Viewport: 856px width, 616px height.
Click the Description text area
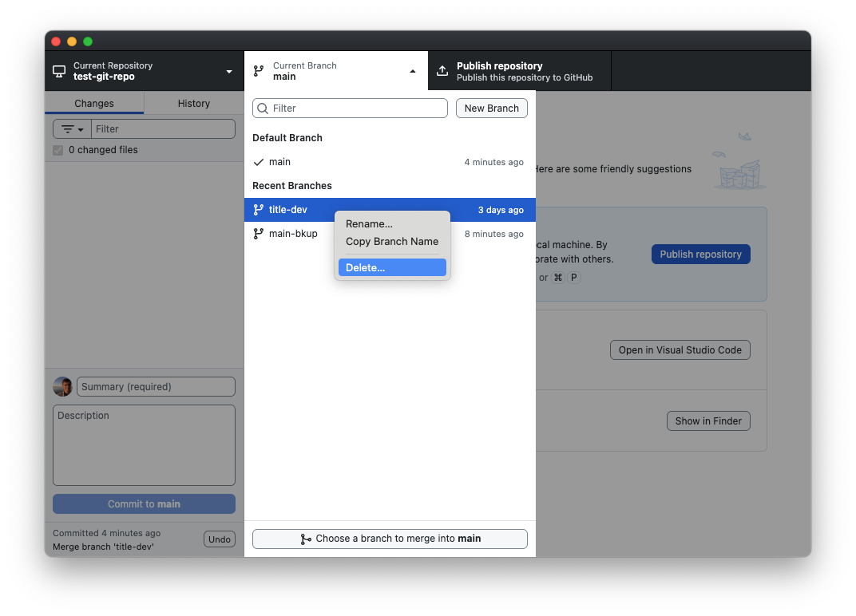coord(144,445)
